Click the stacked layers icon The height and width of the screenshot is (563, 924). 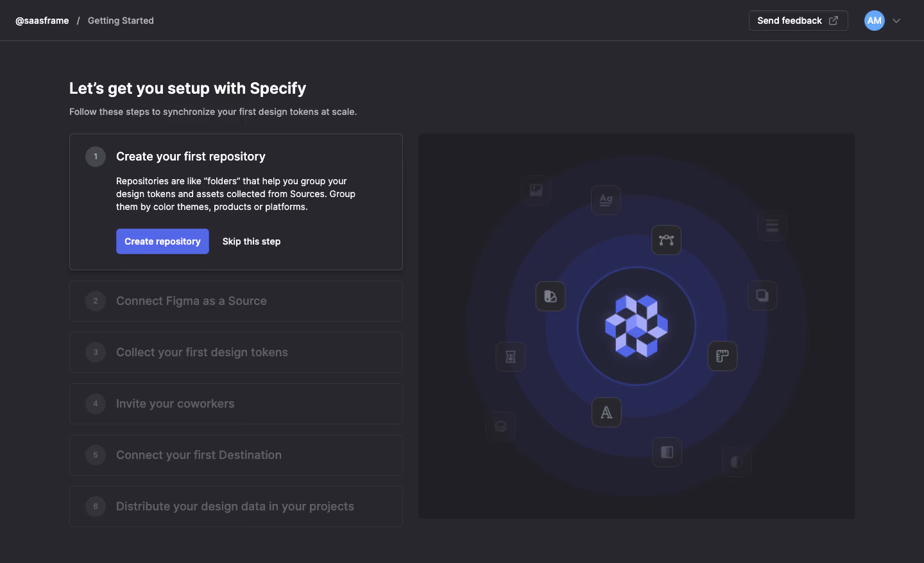[501, 426]
